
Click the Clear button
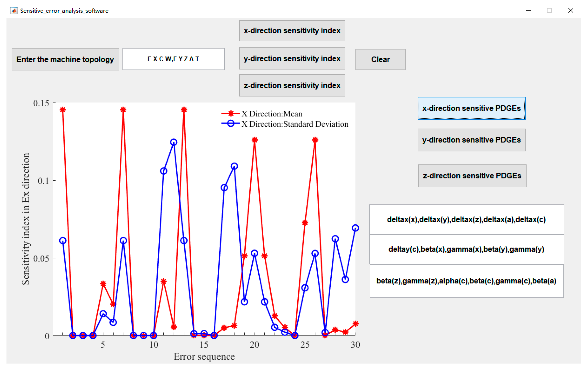point(380,59)
